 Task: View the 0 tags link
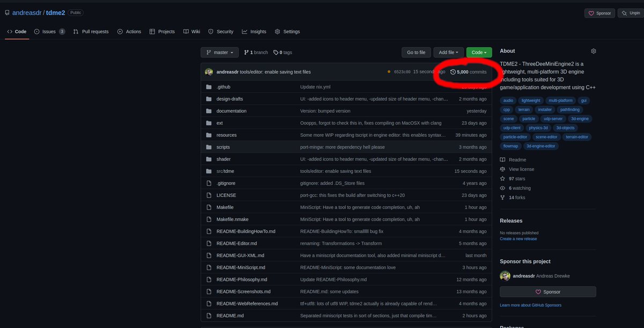pyautogui.click(x=283, y=53)
